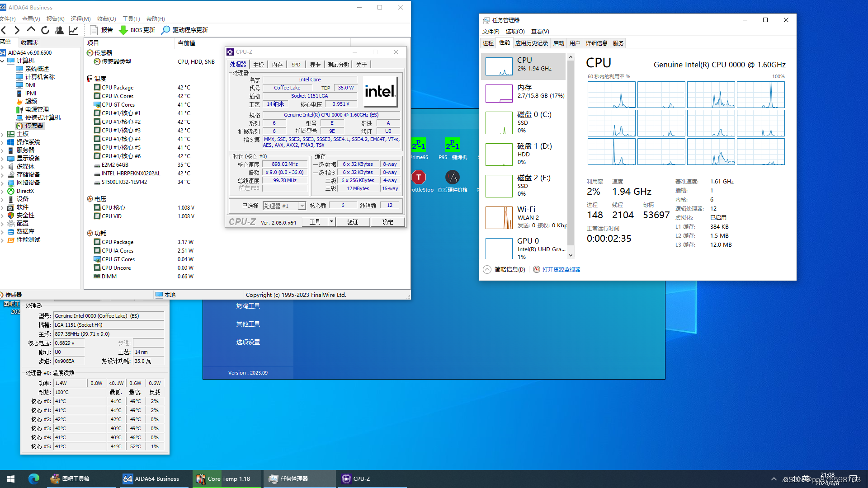The height and width of the screenshot is (488, 868).
Task: Go back using AIDA64 back arrow
Action: click(4, 30)
